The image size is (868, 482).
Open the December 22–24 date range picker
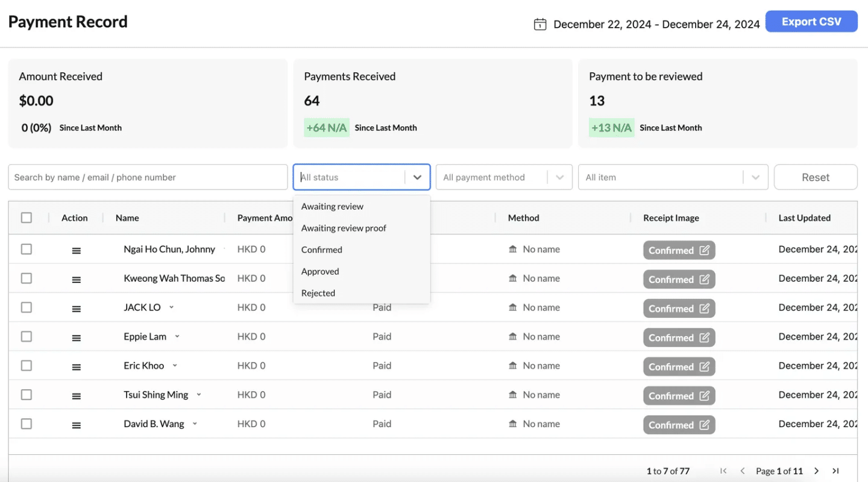[x=656, y=25]
